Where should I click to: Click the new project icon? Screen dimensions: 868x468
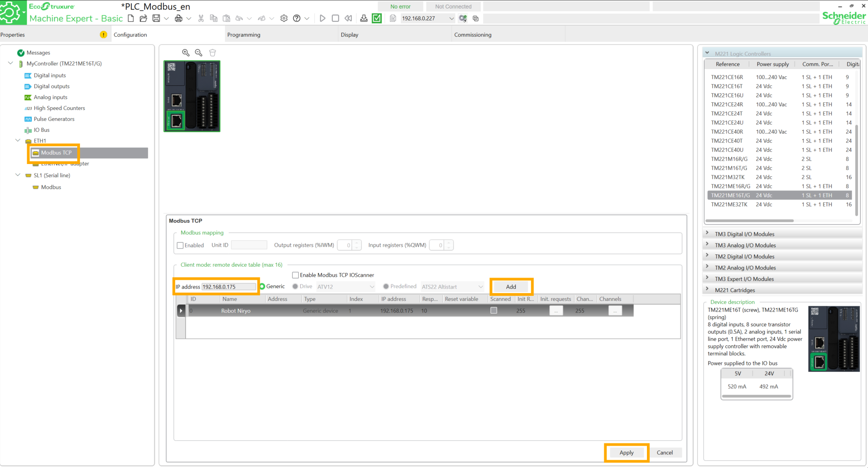(x=131, y=18)
